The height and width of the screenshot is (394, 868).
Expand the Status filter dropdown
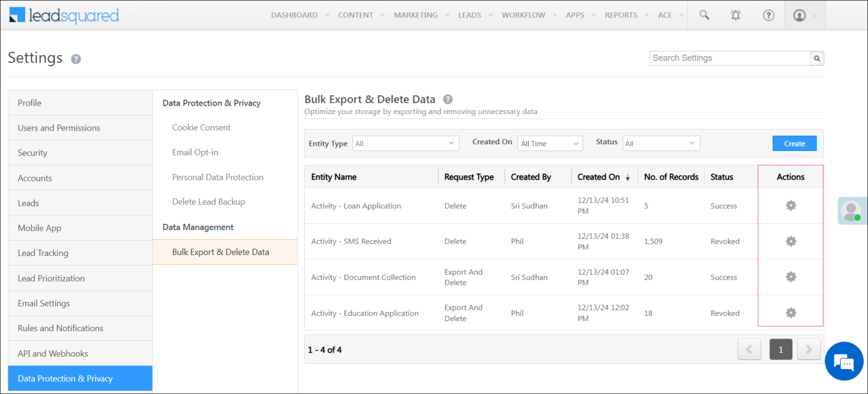(x=660, y=143)
